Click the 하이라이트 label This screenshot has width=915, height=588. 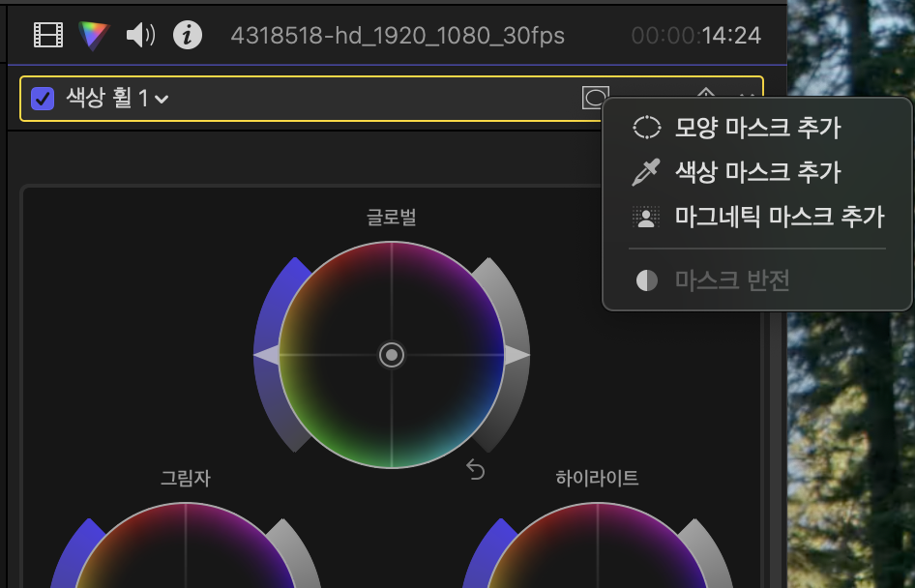click(x=597, y=479)
